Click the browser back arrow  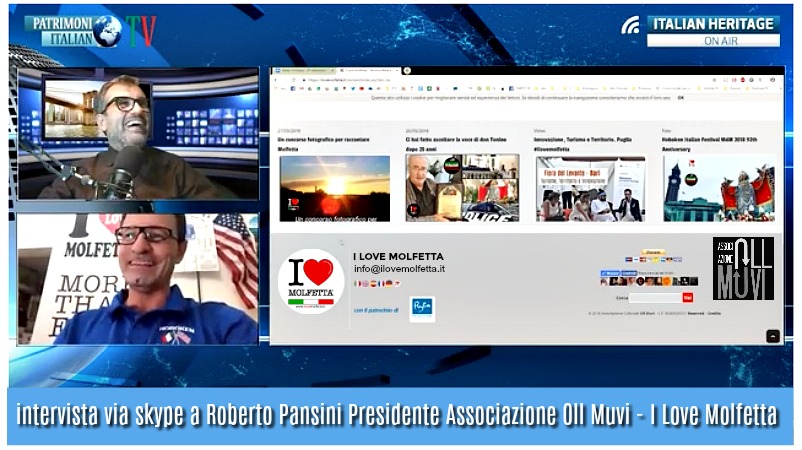(276, 80)
